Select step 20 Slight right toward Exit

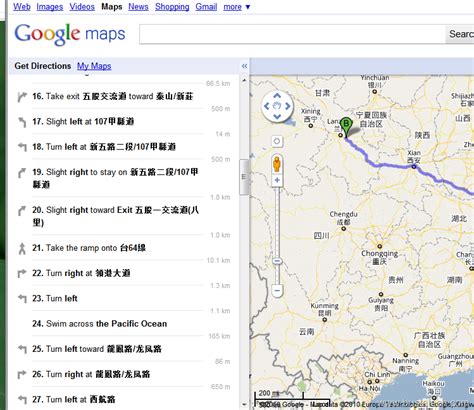point(116,216)
